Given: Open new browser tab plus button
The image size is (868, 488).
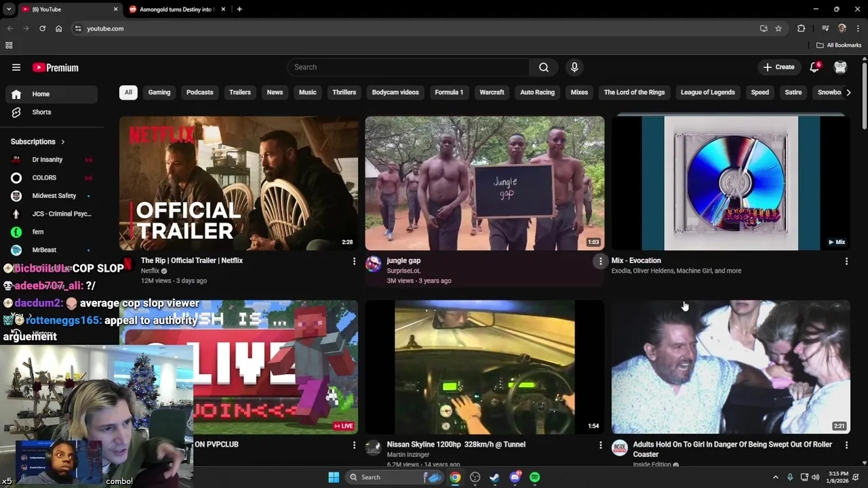Looking at the screenshot, I should pos(239,9).
